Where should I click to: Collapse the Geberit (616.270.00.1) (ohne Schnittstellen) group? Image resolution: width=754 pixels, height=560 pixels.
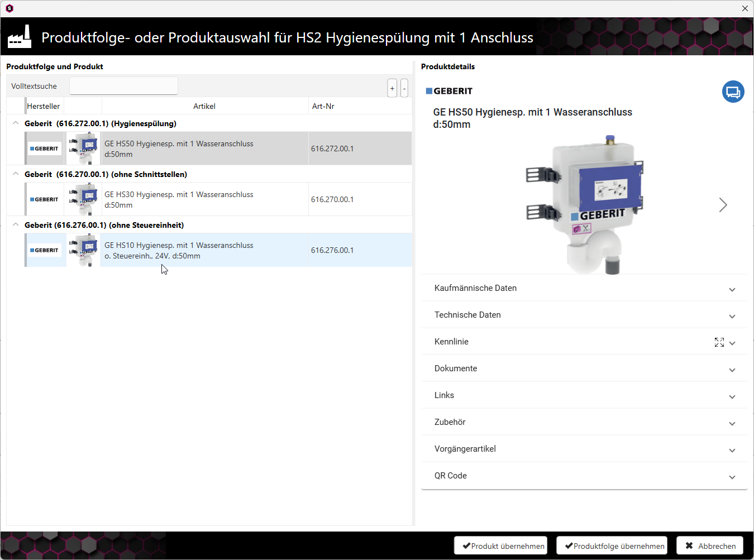16,174
